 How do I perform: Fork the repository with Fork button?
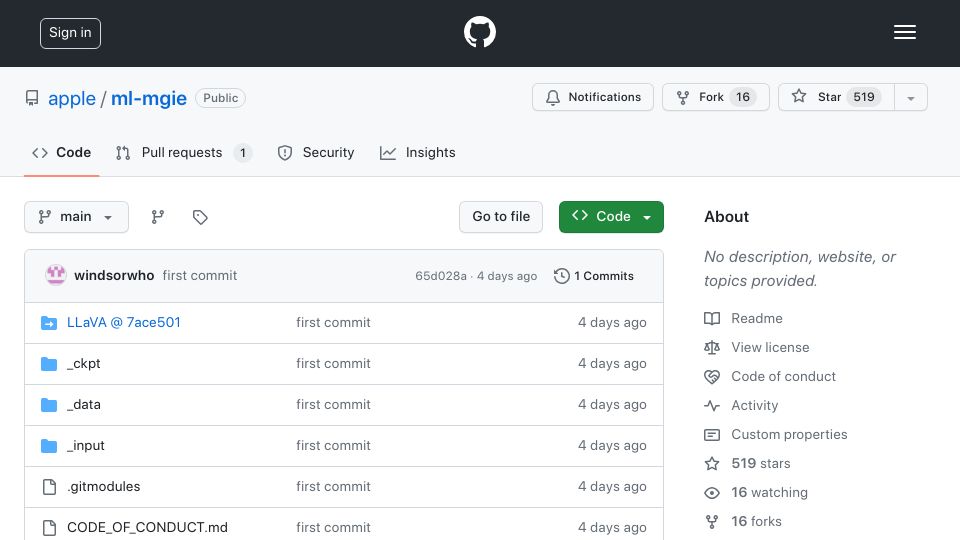(x=715, y=97)
